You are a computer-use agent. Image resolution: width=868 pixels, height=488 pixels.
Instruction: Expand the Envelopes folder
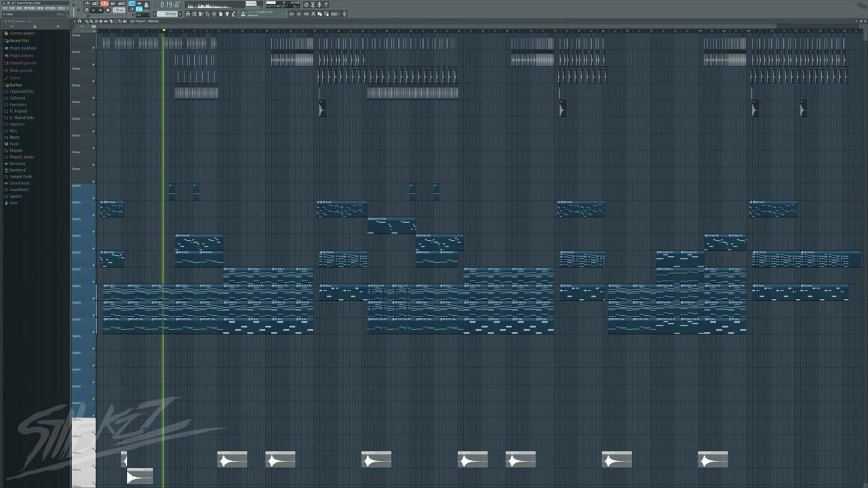(18, 104)
